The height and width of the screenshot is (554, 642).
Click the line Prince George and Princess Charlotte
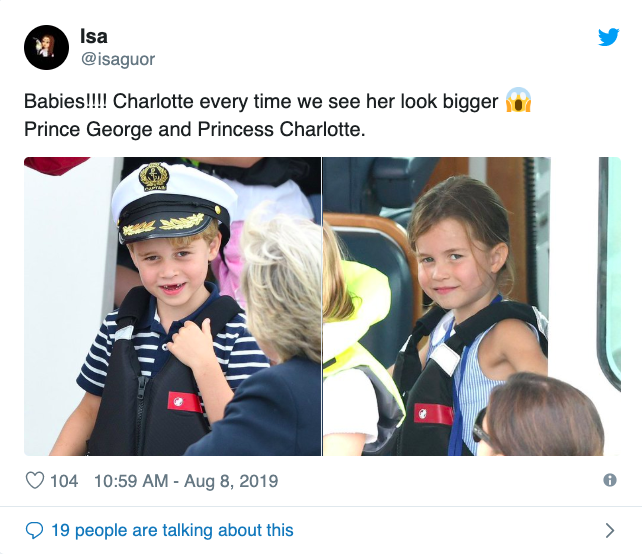tap(194, 129)
